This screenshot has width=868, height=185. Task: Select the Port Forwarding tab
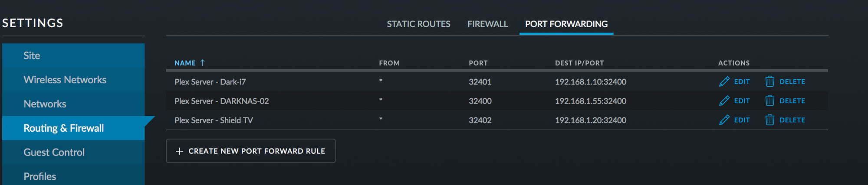566,24
